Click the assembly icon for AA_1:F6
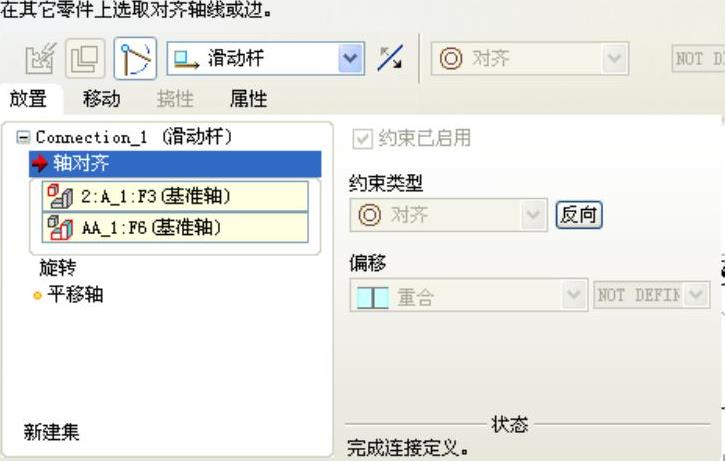The image size is (725, 461). click(x=60, y=227)
